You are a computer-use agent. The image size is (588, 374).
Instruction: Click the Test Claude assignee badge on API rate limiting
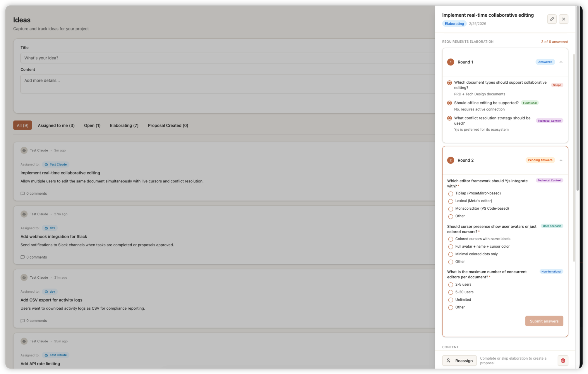[x=56, y=355]
